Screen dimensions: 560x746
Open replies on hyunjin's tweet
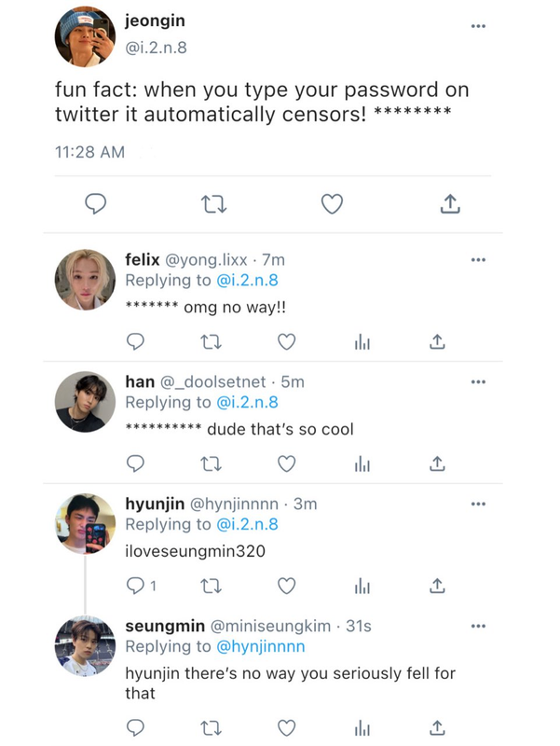(141, 586)
